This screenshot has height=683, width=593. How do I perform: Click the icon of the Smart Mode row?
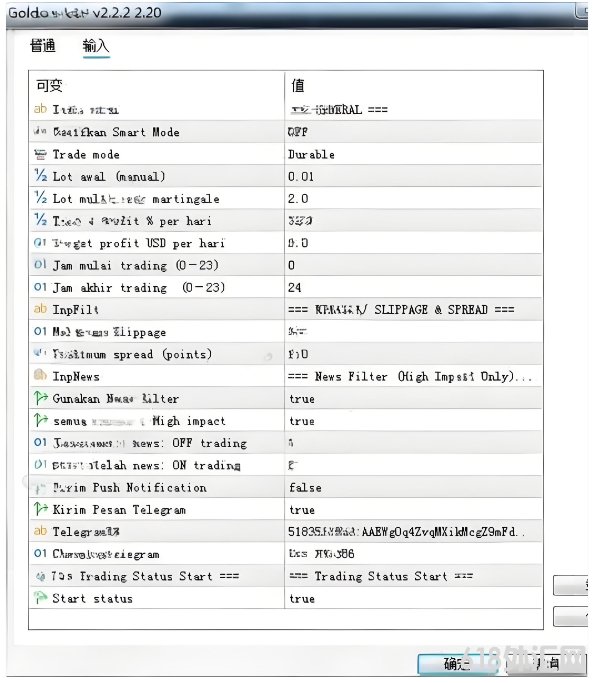(40, 132)
